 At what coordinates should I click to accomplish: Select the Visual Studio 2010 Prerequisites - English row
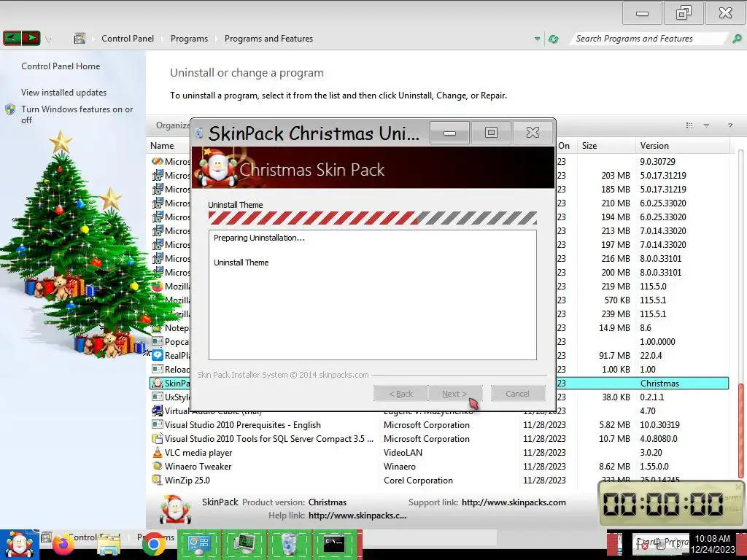click(438, 425)
